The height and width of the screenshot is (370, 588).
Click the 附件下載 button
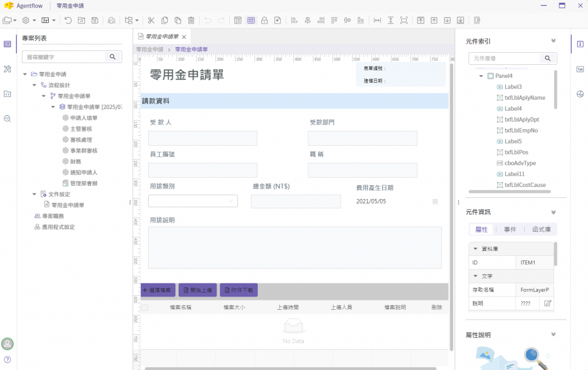(x=239, y=290)
